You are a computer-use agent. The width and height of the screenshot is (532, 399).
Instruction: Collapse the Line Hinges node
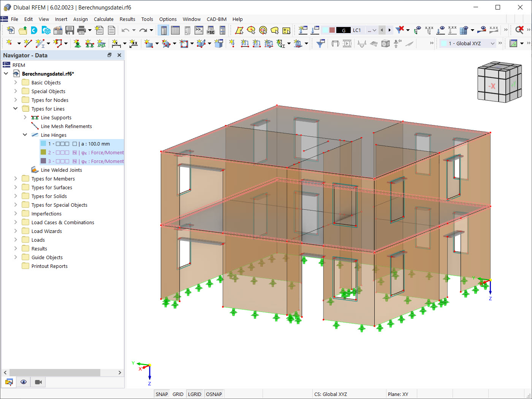tap(25, 135)
